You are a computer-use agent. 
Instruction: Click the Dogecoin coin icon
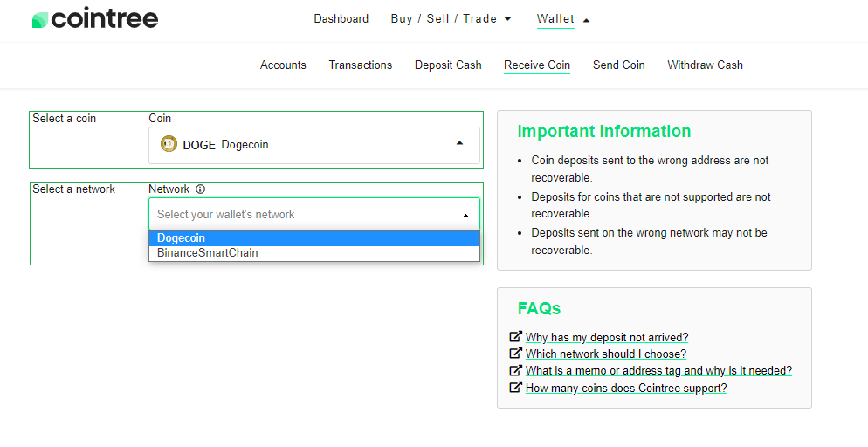pyautogui.click(x=169, y=144)
